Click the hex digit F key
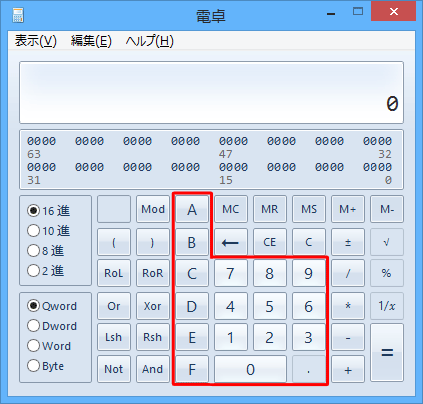Image resolution: width=423 pixels, height=404 pixels. (192, 369)
